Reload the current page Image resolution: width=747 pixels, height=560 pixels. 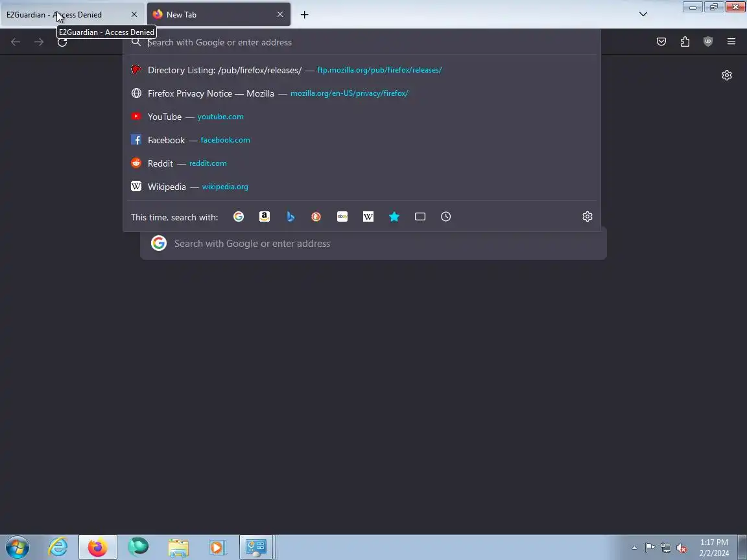coord(62,42)
